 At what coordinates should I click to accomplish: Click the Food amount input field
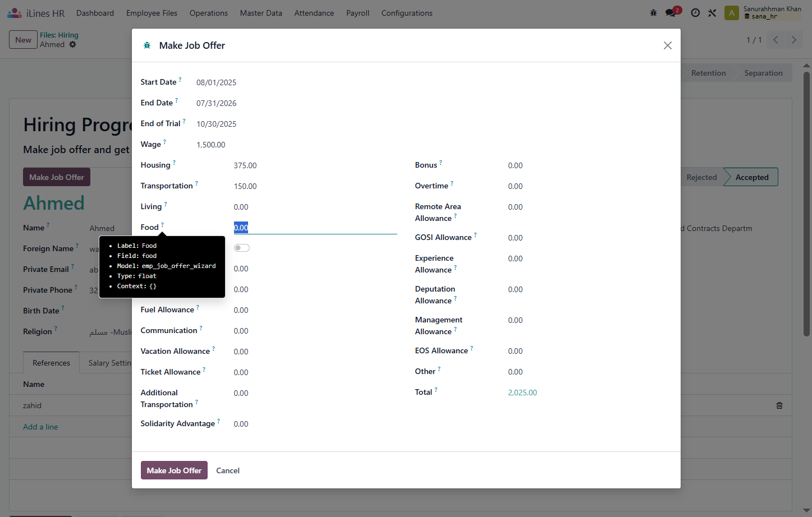pyautogui.click(x=315, y=227)
